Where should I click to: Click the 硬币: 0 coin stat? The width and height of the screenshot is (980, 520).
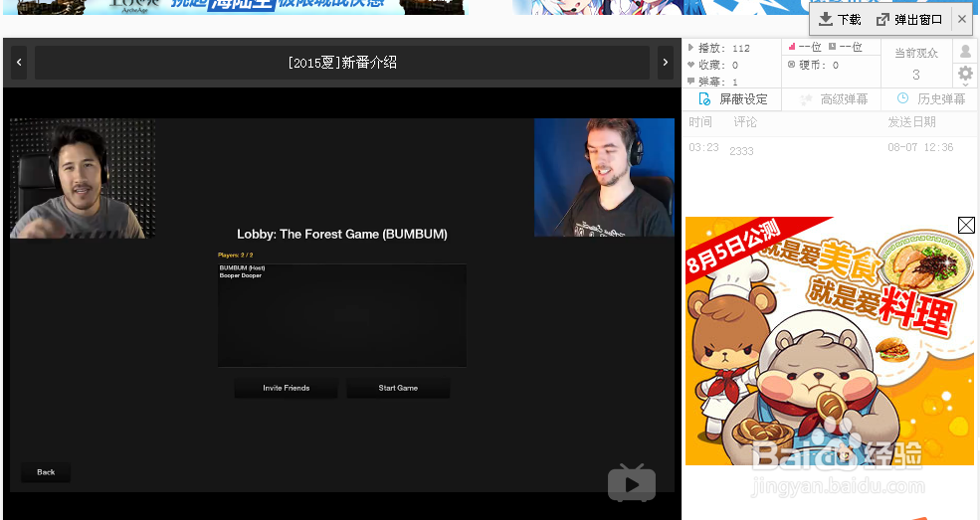tap(813, 65)
